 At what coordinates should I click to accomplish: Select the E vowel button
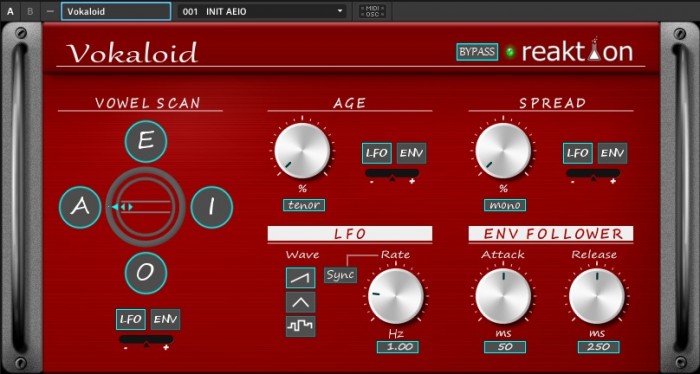(146, 141)
